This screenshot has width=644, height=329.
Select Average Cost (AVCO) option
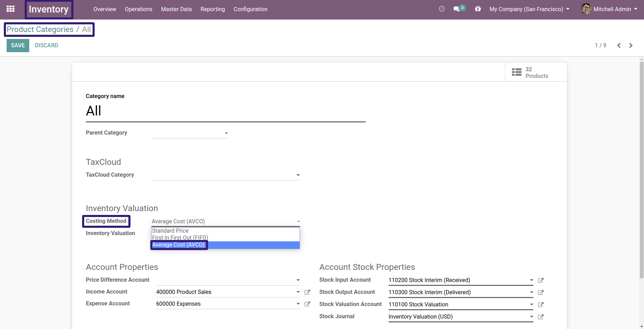[x=225, y=245]
